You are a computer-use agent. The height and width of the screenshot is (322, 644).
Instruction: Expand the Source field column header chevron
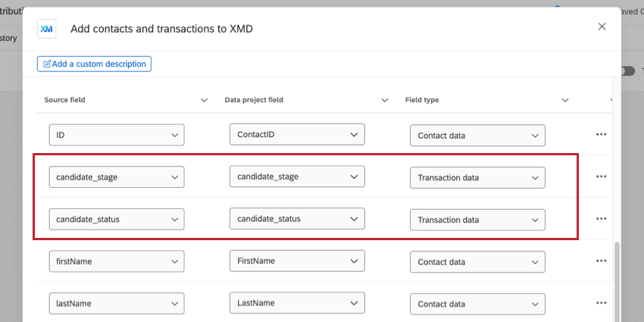(x=204, y=100)
